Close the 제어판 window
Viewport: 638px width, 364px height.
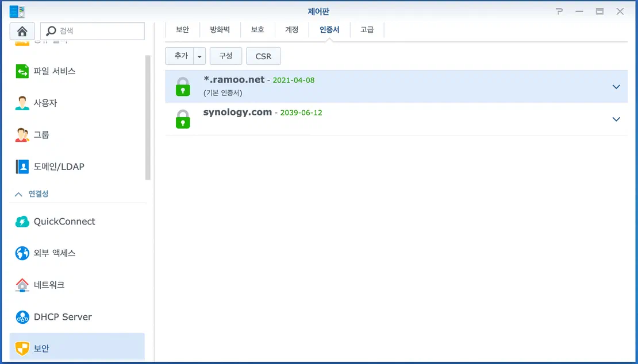click(620, 11)
